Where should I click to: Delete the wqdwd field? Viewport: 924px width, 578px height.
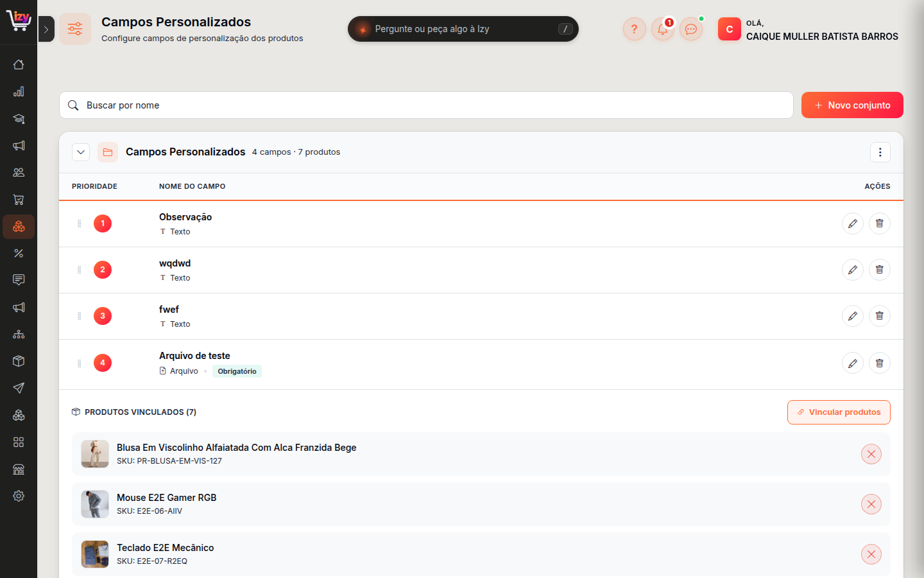coord(880,270)
